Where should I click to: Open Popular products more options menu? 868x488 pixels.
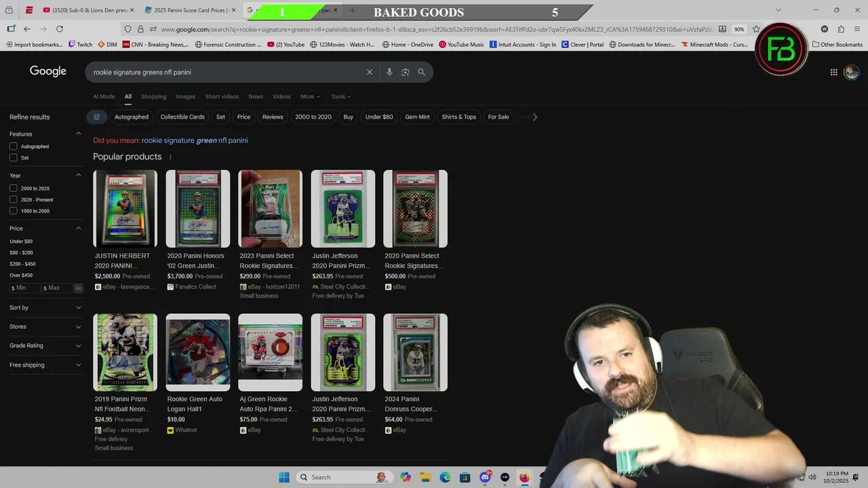click(x=170, y=157)
